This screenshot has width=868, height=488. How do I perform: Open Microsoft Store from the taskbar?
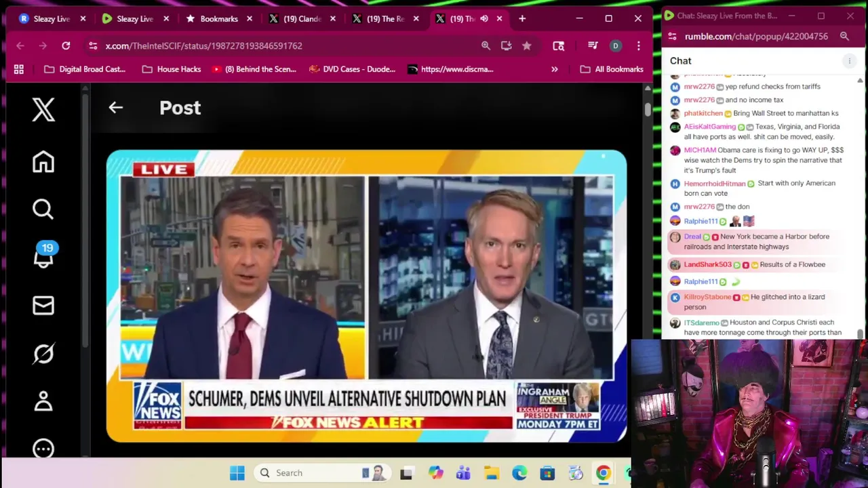click(x=548, y=473)
